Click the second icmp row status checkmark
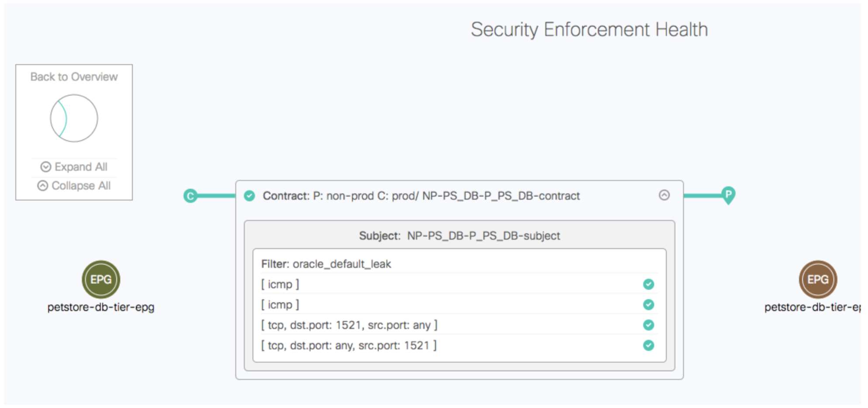The image size is (868, 408). [x=648, y=304]
